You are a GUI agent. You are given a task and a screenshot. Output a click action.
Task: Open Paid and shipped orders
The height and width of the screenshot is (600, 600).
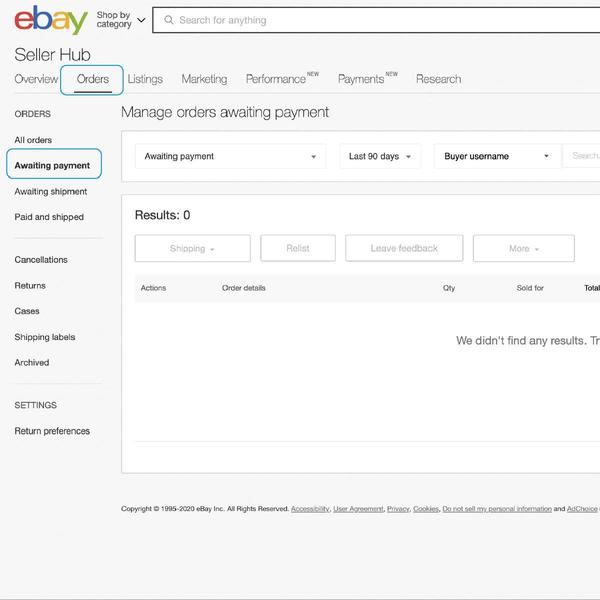(49, 217)
